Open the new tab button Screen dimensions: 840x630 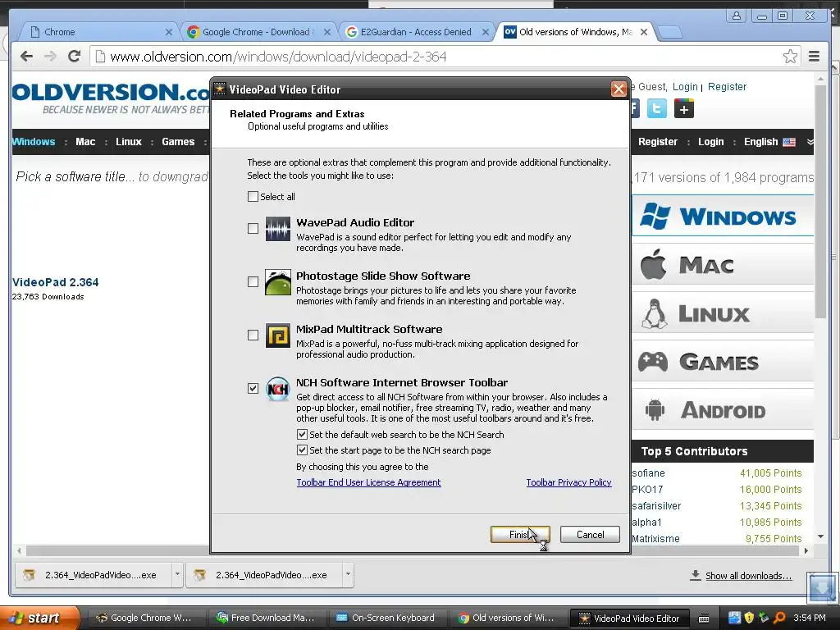tap(669, 33)
